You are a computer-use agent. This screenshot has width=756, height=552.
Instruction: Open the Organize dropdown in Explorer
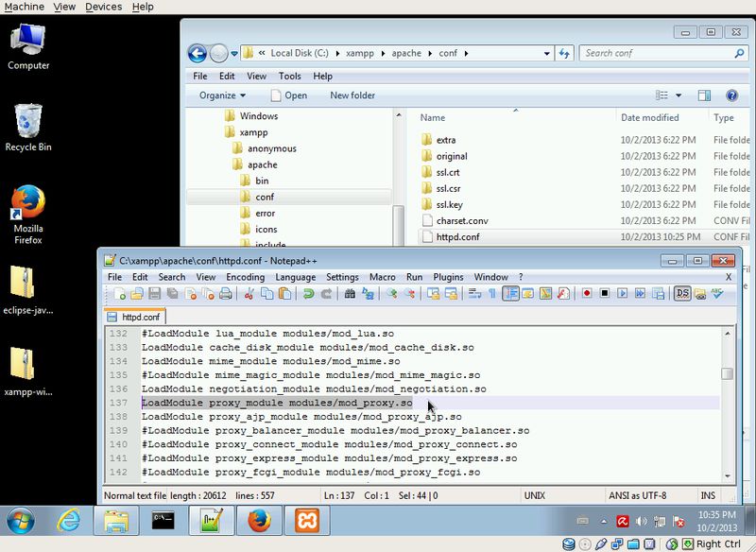click(x=222, y=95)
